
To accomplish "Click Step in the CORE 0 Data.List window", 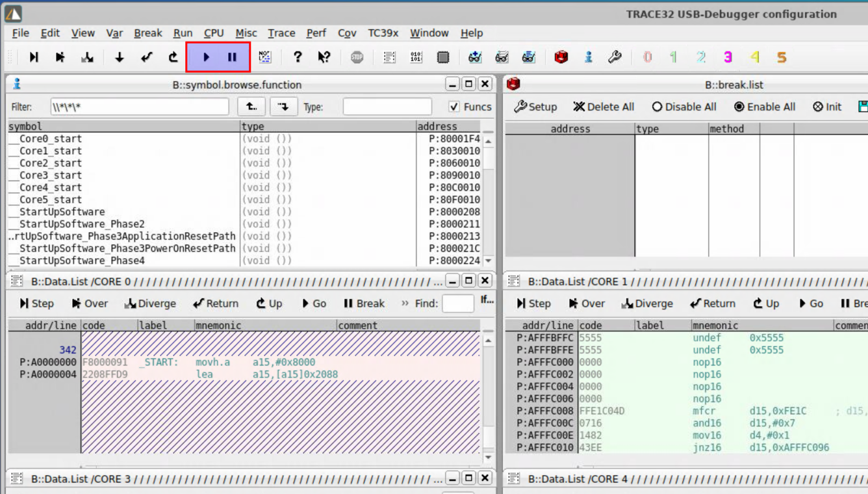I will pos(36,304).
